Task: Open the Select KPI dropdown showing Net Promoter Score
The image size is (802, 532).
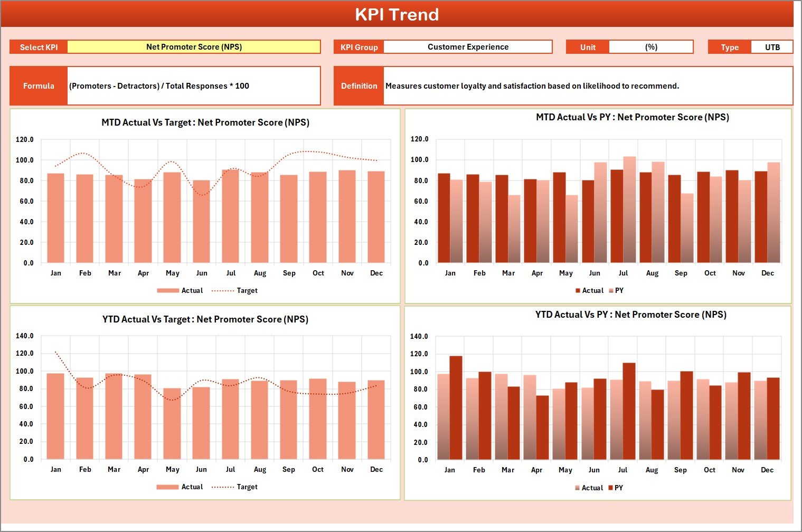Action: (194, 46)
